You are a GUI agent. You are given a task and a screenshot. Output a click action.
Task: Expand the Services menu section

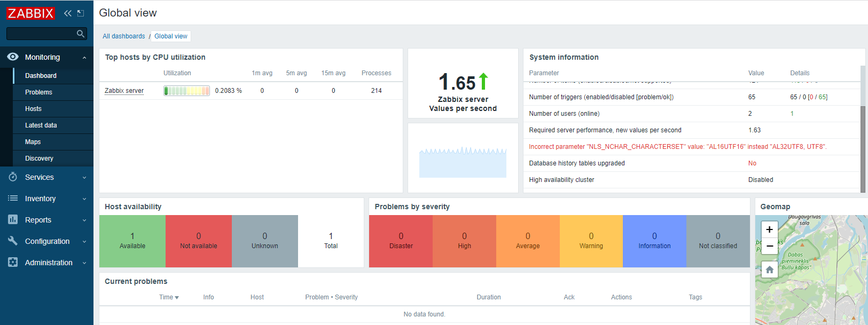click(x=84, y=178)
